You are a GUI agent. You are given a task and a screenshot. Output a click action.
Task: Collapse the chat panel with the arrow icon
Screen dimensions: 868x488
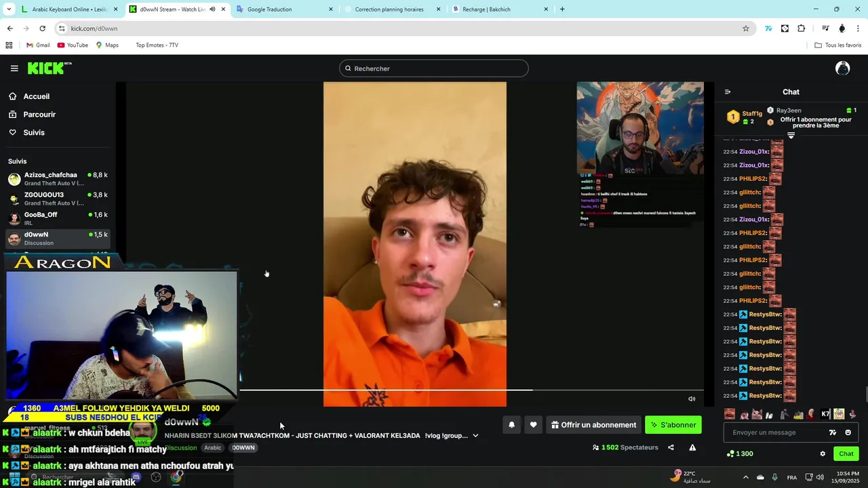pyautogui.click(x=728, y=92)
